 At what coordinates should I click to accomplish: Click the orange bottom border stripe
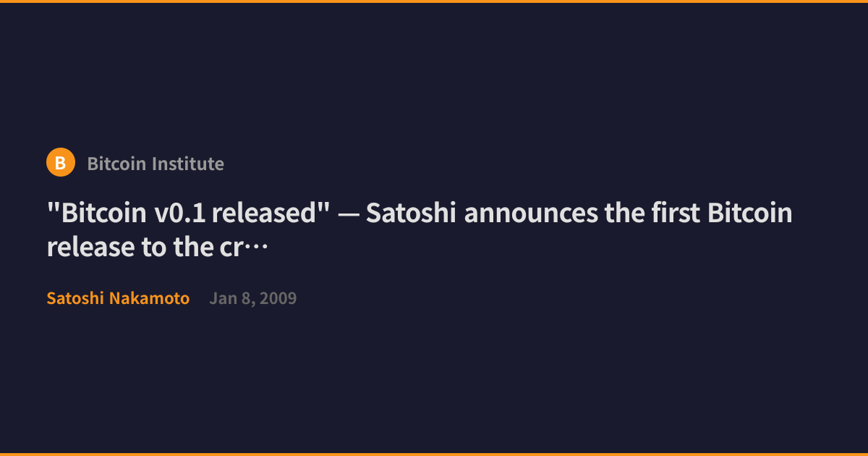click(434, 455)
